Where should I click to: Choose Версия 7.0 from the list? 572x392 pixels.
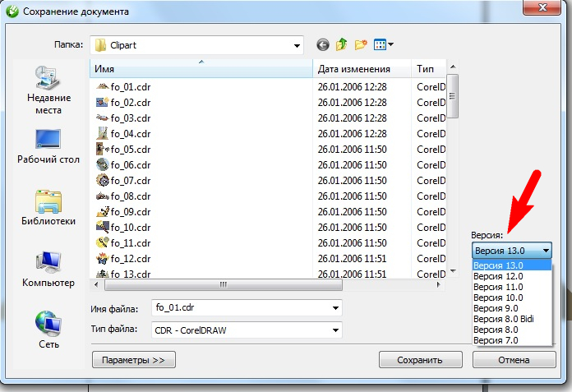click(512, 340)
